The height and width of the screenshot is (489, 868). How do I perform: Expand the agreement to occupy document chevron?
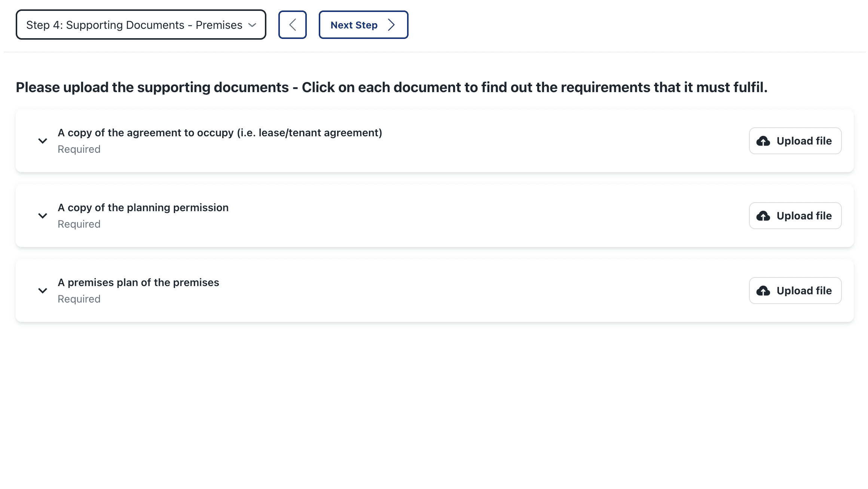coord(43,141)
